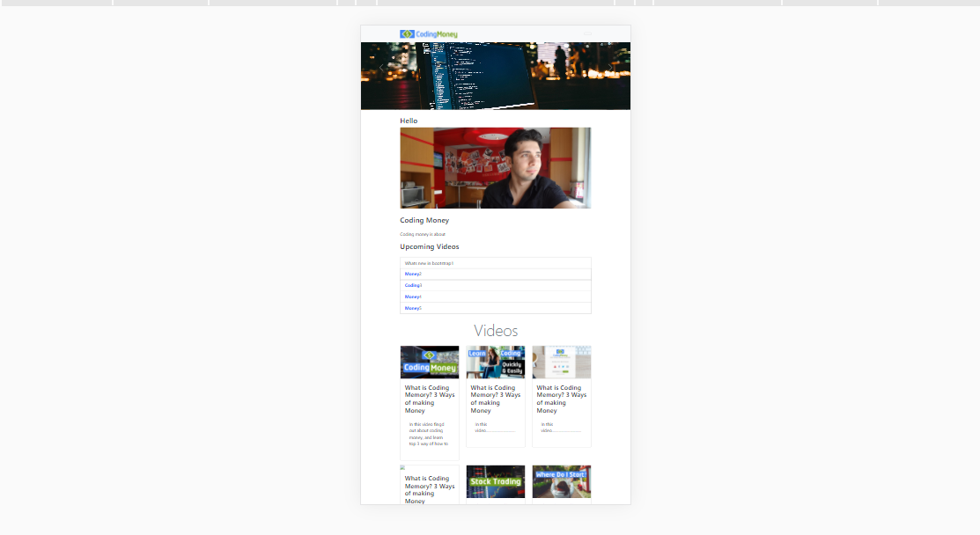
Task: Open the Coding Money video thumbnail
Action: [x=430, y=362]
